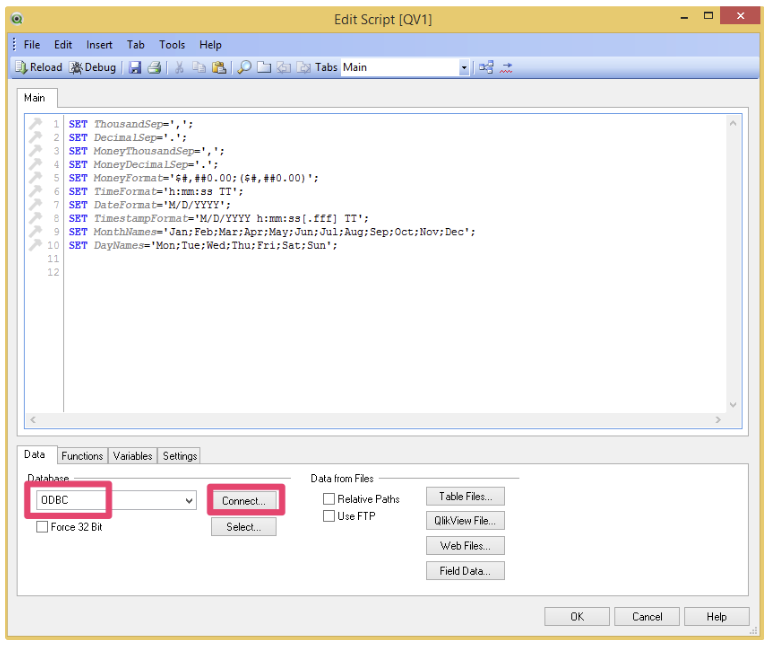Image resolution: width=771 pixels, height=650 pixels.
Task: Expand the ODBC database type dropdown
Action: point(189,501)
